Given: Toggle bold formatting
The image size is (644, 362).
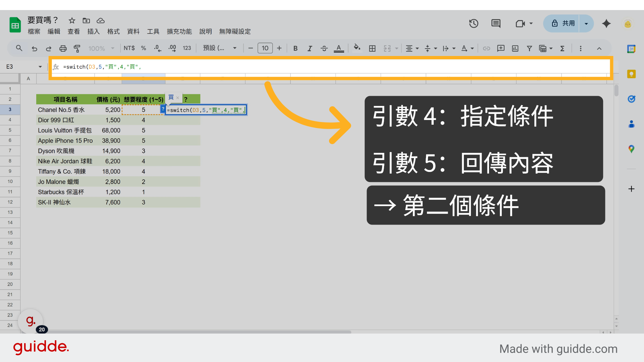Looking at the screenshot, I should coord(295,48).
